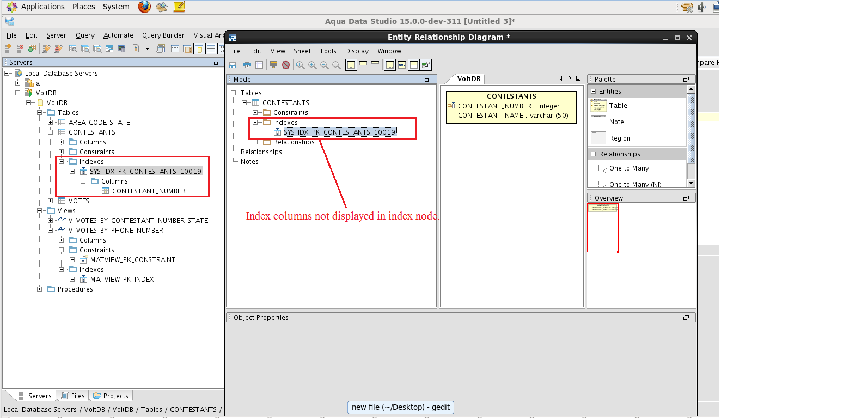Click the script scroll icon in main toolbar
The width and height of the screenshot is (868, 418).
click(x=161, y=49)
